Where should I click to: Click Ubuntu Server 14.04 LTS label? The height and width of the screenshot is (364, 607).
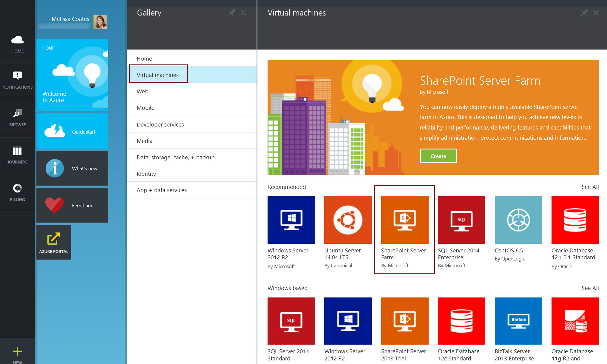click(342, 254)
